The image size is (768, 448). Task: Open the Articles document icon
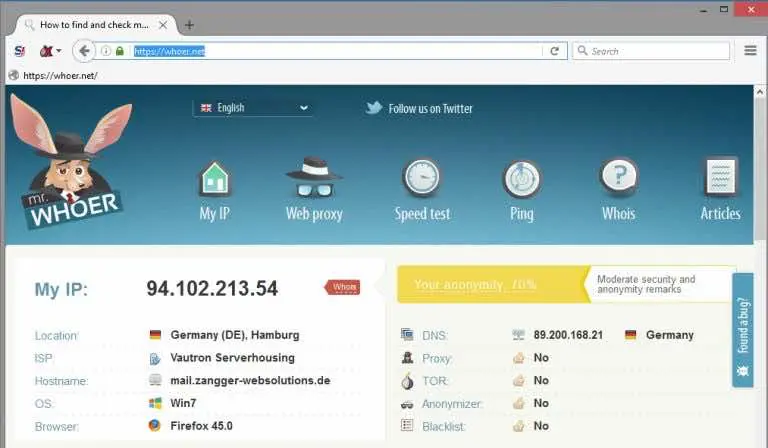(719, 180)
